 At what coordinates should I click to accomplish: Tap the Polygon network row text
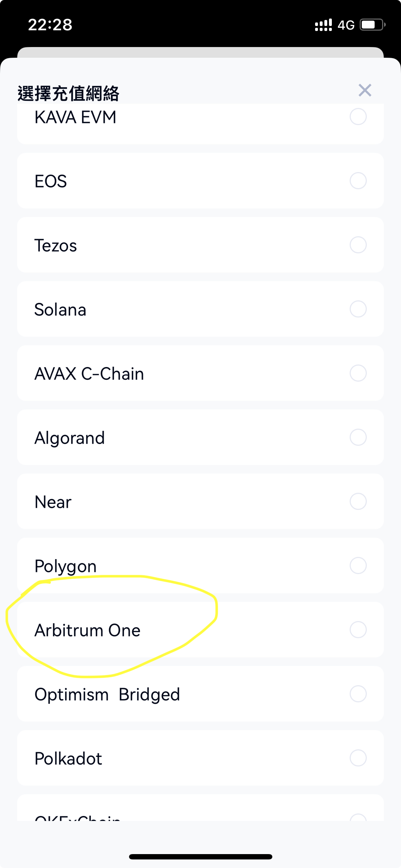tap(66, 566)
